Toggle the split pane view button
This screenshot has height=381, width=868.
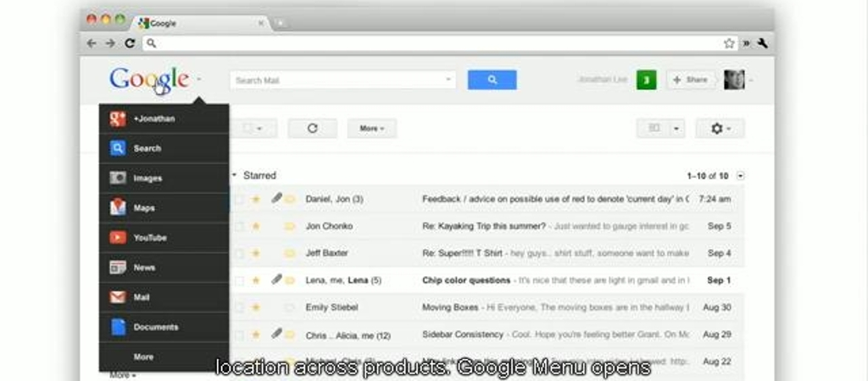tap(654, 129)
